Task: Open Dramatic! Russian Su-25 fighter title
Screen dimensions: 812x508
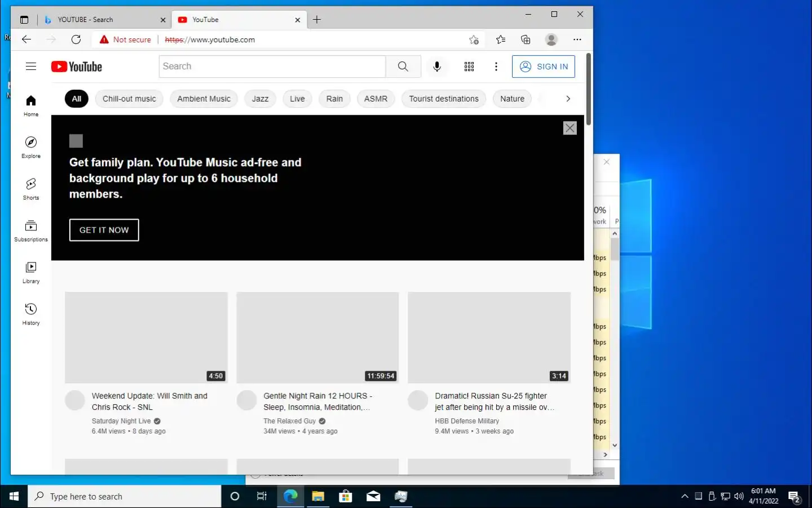Action: (x=495, y=401)
